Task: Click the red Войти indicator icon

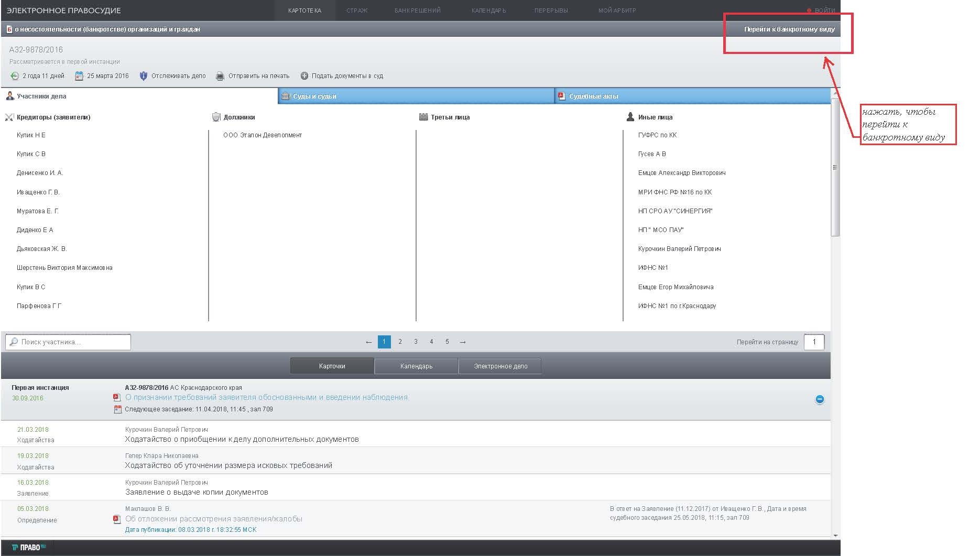Action: coord(809,10)
